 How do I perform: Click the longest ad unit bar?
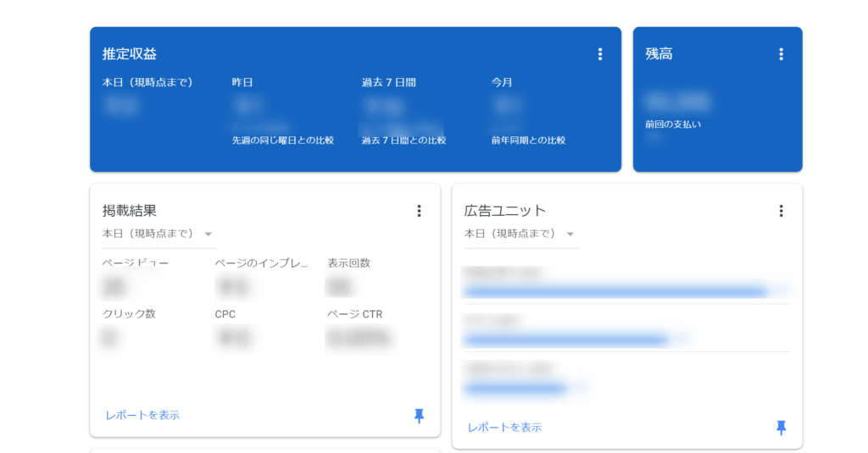point(615,291)
